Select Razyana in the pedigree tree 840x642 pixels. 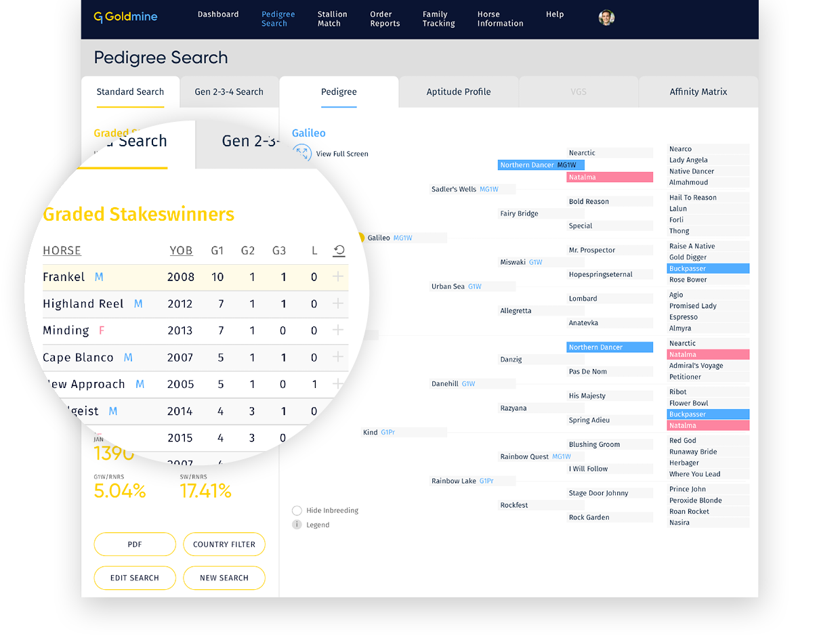(x=541, y=408)
